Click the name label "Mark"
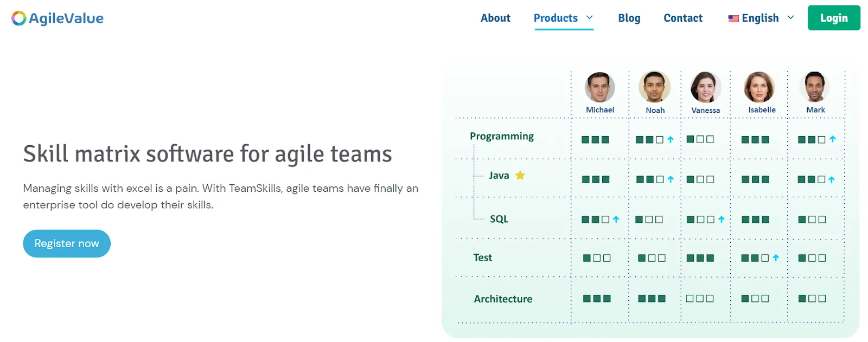 pos(815,109)
